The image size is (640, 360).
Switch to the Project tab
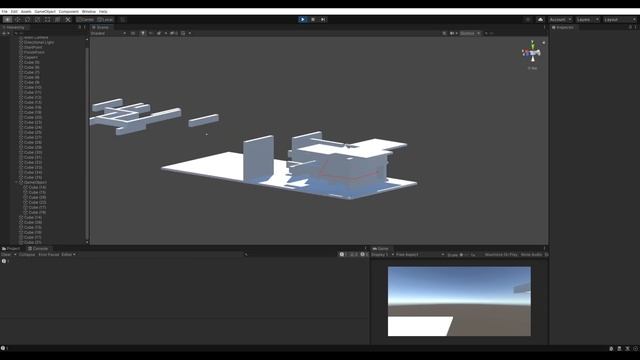click(x=11, y=249)
